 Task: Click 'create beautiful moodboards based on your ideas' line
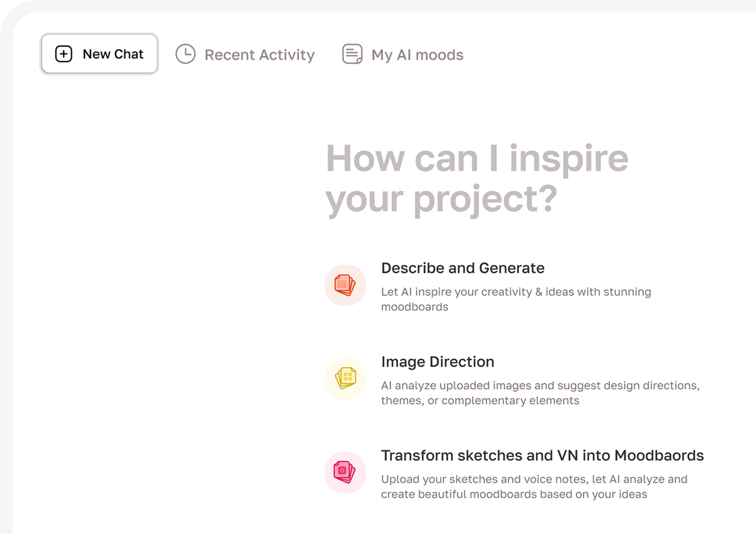(513, 494)
